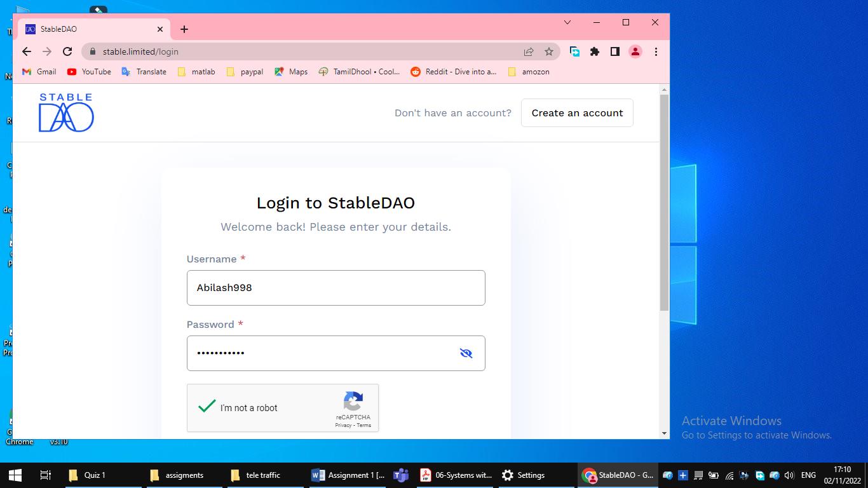
Task: Toggle password visibility eye icon
Action: pyautogui.click(x=466, y=353)
